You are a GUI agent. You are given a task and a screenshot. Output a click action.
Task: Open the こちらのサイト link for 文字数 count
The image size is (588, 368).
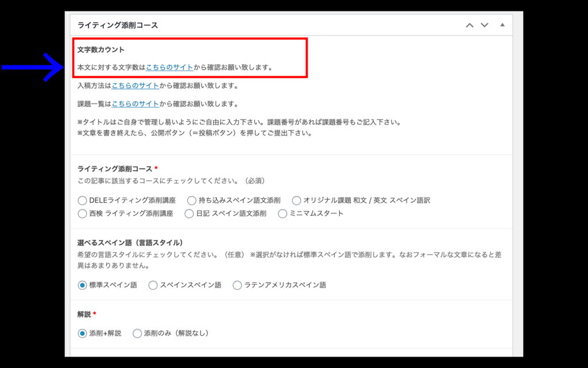pos(169,67)
